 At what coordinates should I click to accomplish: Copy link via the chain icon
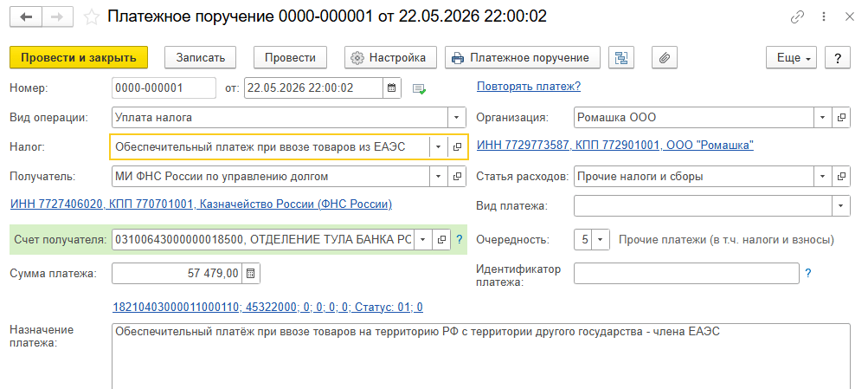(x=797, y=17)
